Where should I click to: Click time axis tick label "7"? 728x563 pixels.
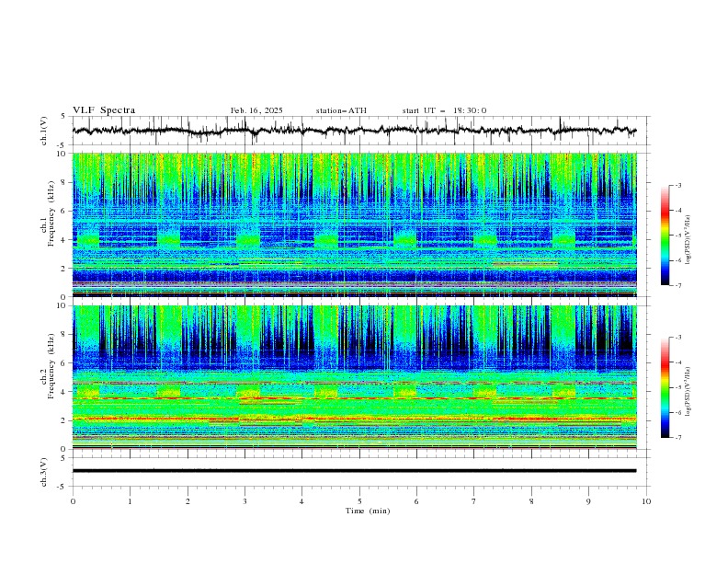click(x=474, y=501)
